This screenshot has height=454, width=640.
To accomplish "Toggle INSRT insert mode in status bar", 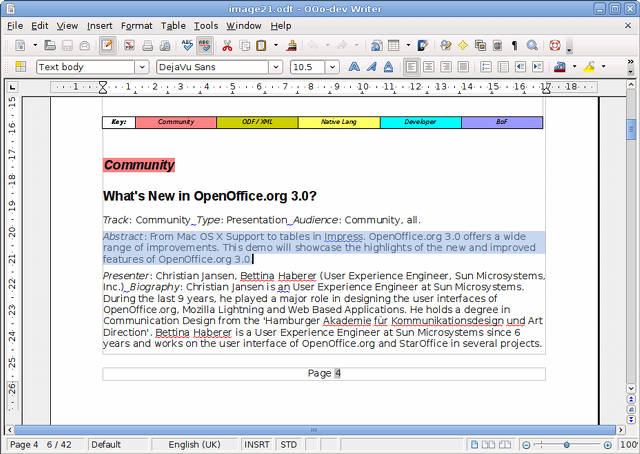I will [x=257, y=444].
